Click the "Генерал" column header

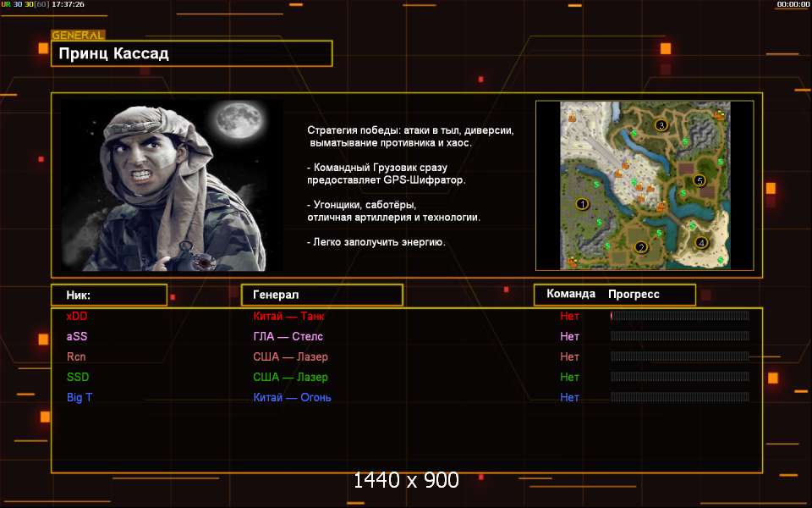[321, 295]
